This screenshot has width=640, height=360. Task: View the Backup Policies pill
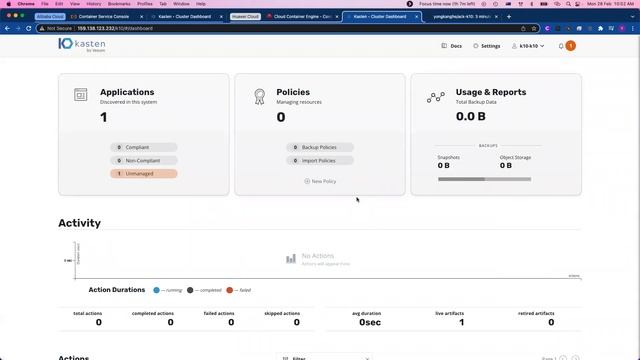coord(320,147)
